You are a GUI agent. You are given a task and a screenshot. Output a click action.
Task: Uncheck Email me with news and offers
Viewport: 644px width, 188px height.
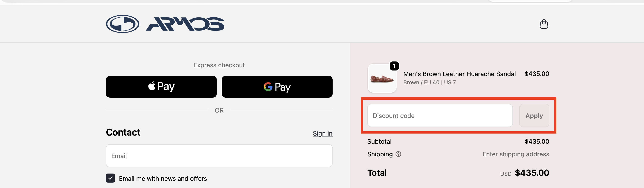110,178
